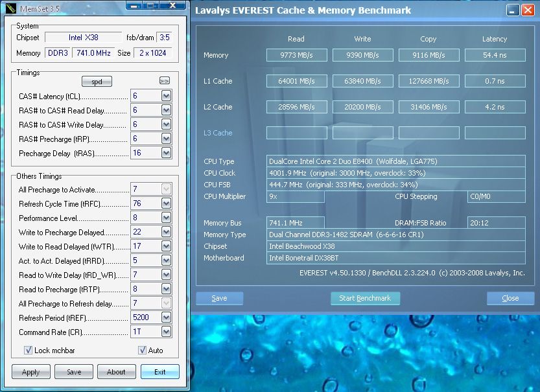This screenshot has width=540, height=392.
Task: Click L1 Cache Write value 63840 MB/s
Action: tap(362, 81)
